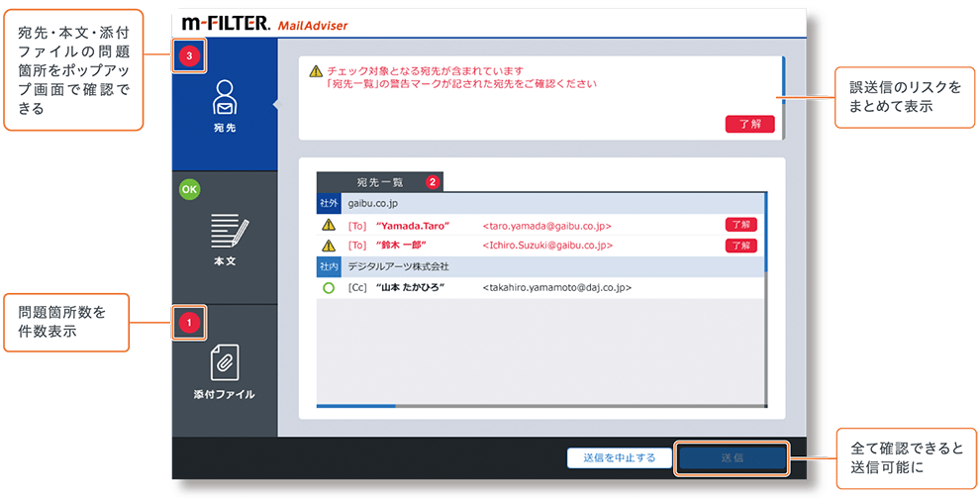Confirm 鈴木 一郎 with its 了解 button
980x498 pixels.
[x=741, y=245]
